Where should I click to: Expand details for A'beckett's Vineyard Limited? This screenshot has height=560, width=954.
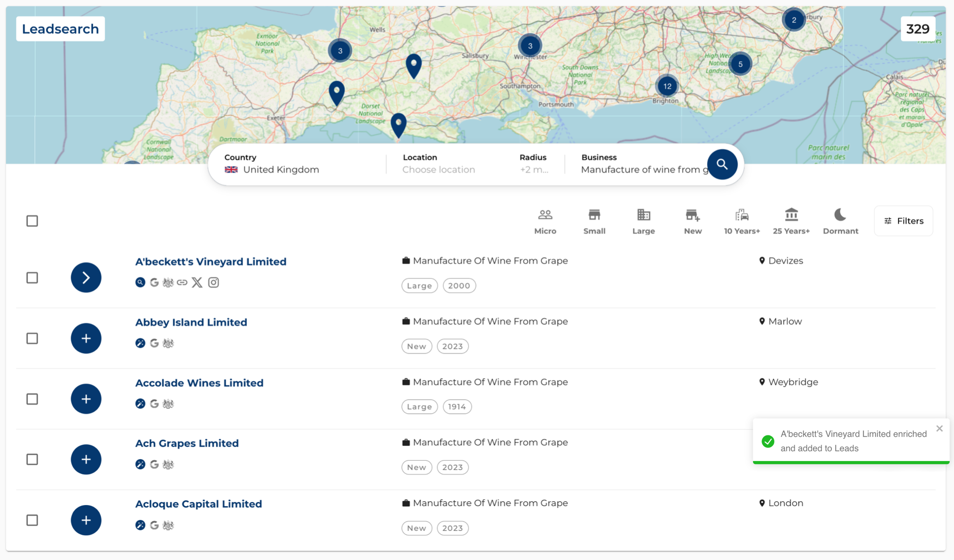86,278
